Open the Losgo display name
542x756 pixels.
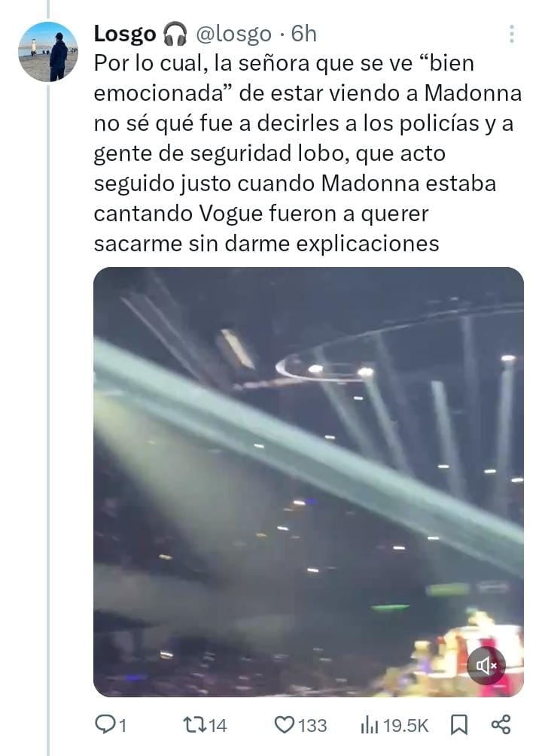tap(124, 35)
